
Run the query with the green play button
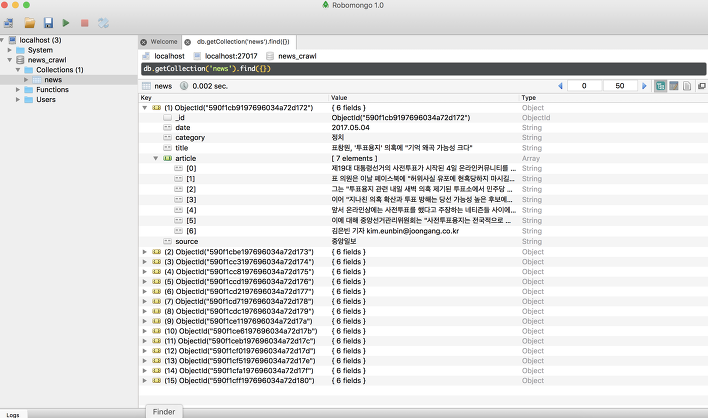66,23
